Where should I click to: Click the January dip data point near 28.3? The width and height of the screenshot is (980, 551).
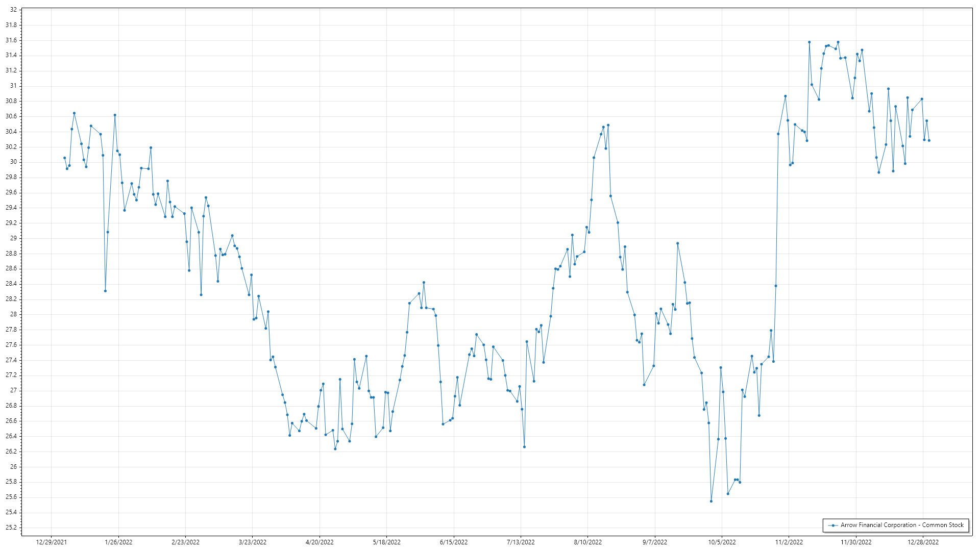[105, 291]
